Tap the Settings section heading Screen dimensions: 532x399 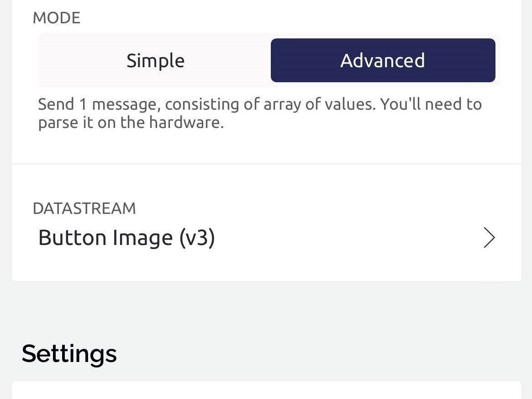coord(69,353)
